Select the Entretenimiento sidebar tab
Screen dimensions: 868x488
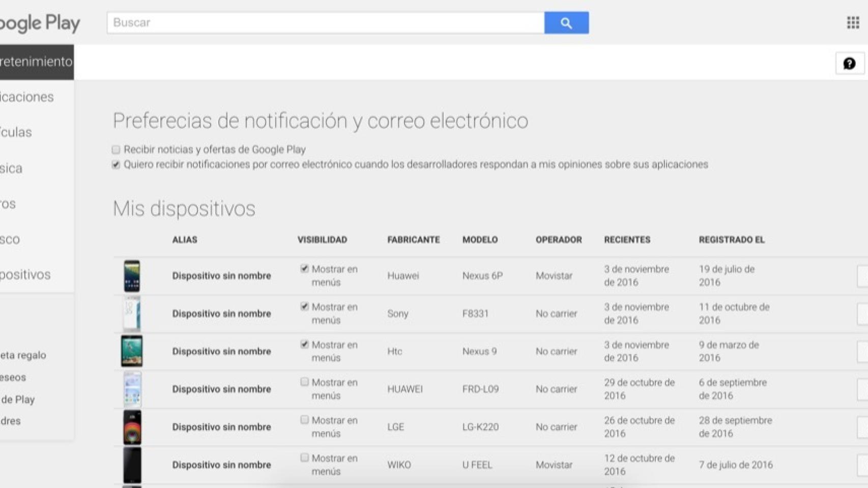click(x=36, y=62)
